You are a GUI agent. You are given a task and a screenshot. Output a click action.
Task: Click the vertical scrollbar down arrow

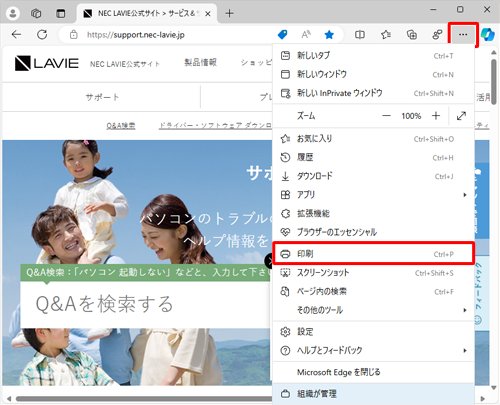tap(494, 387)
